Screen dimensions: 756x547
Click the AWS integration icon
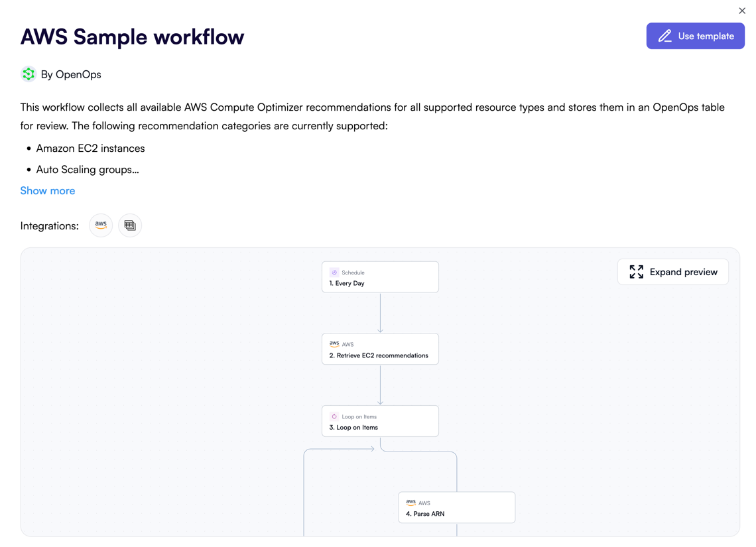(x=100, y=225)
